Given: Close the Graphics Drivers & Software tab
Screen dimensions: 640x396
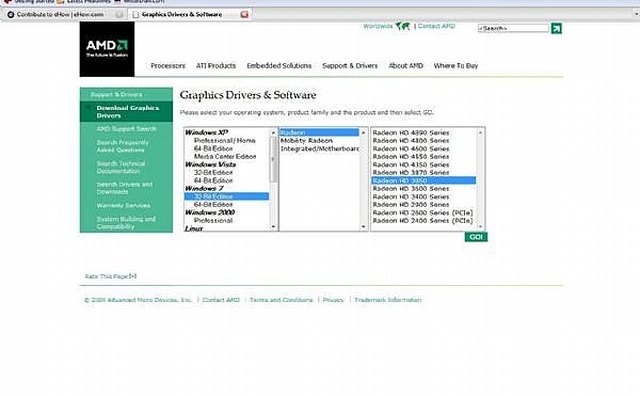Looking at the screenshot, I should (244, 14).
